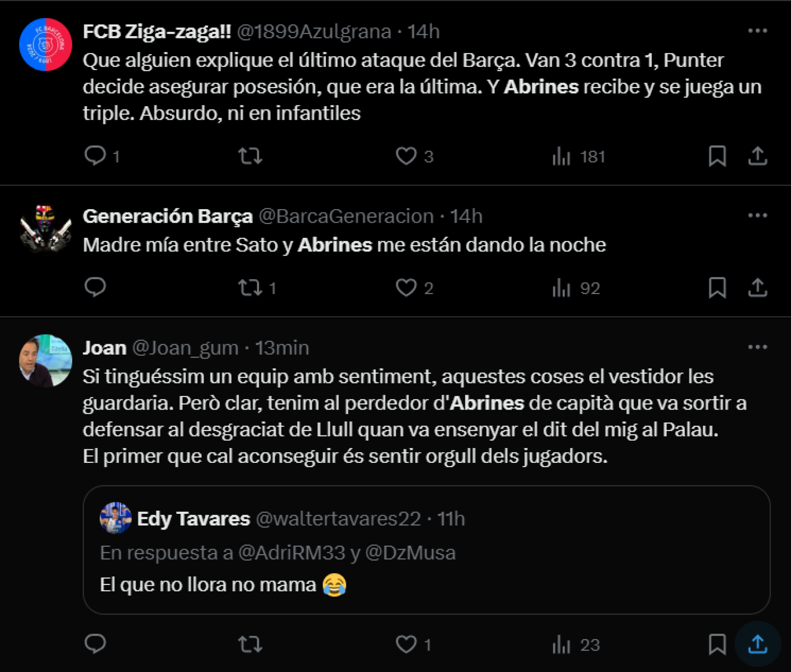Like FCB Ziga-zaga's tweet about Abrines
This screenshot has width=791, height=672.
tap(407, 156)
